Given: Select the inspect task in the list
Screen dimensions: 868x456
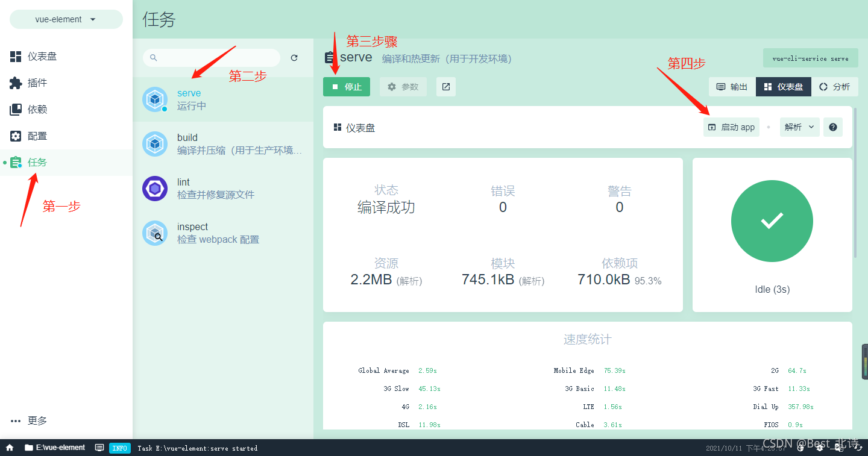Looking at the screenshot, I should click(223, 233).
